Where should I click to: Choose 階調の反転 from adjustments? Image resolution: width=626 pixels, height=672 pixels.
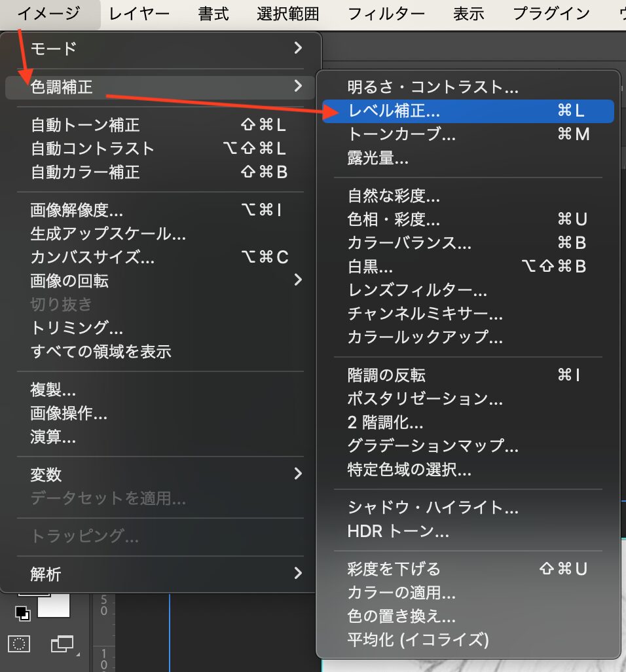pyautogui.click(x=386, y=375)
